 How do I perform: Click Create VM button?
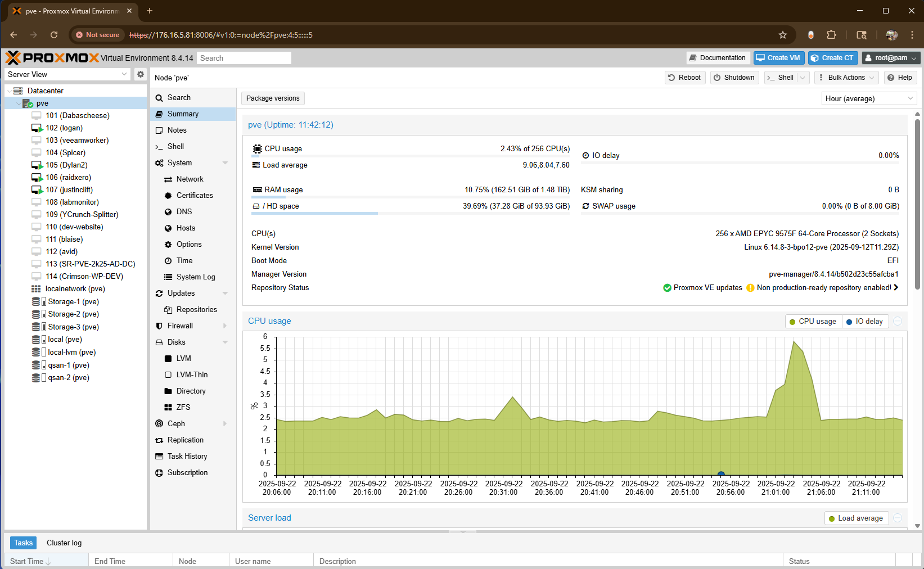click(778, 58)
